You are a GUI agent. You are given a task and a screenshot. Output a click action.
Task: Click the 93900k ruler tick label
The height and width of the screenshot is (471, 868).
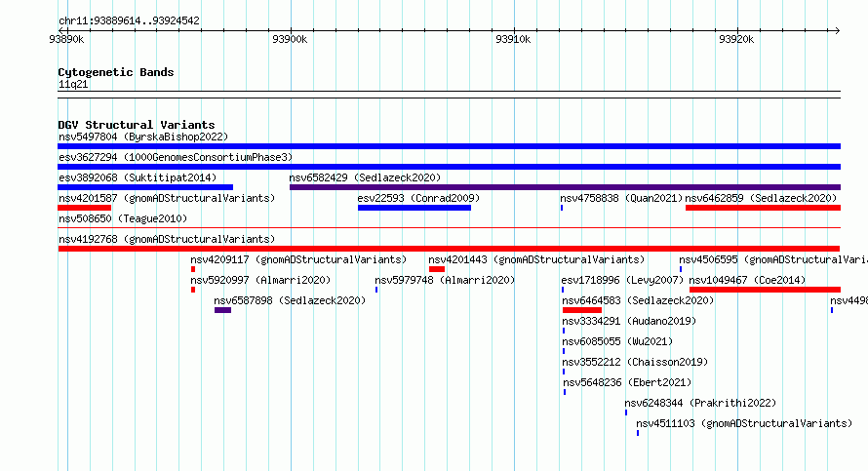pos(290,39)
